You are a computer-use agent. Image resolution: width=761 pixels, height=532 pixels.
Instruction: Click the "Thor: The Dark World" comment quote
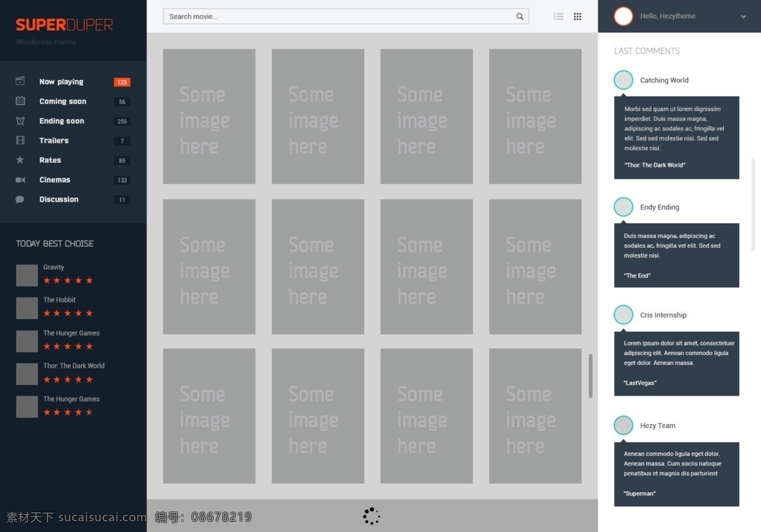(x=655, y=165)
